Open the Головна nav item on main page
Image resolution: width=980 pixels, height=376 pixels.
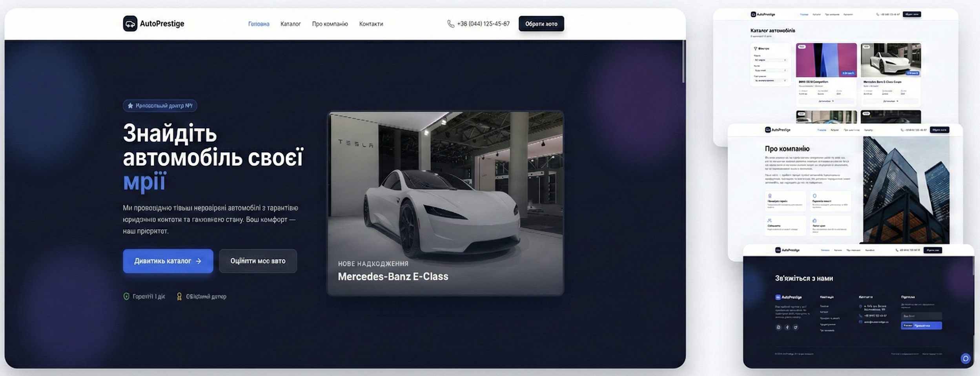coord(259,24)
